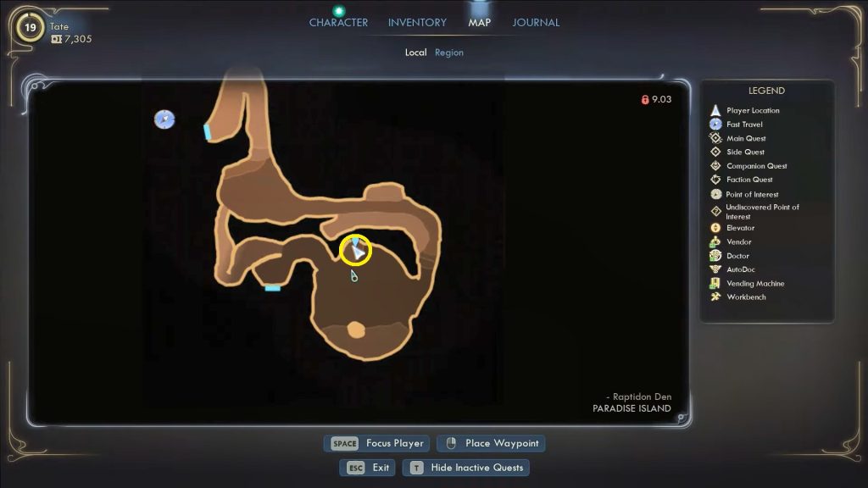Switch to the Inventory tab
Image resolution: width=868 pixels, height=488 pixels.
tap(417, 22)
